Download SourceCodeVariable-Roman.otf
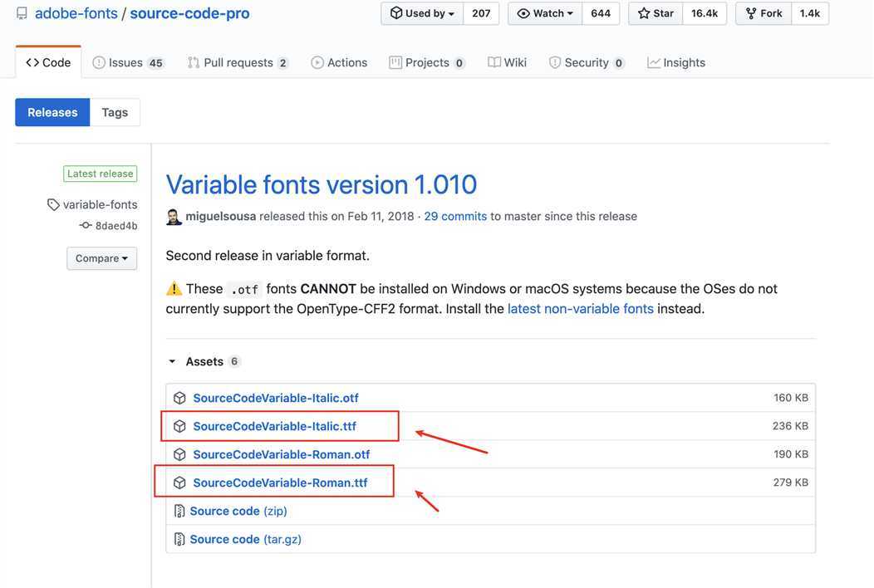 (x=281, y=454)
